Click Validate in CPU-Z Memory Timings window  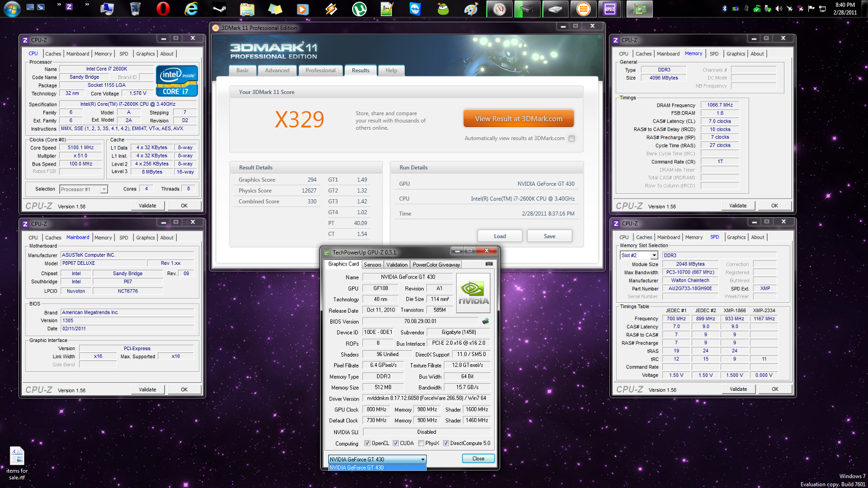coord(738,206)
